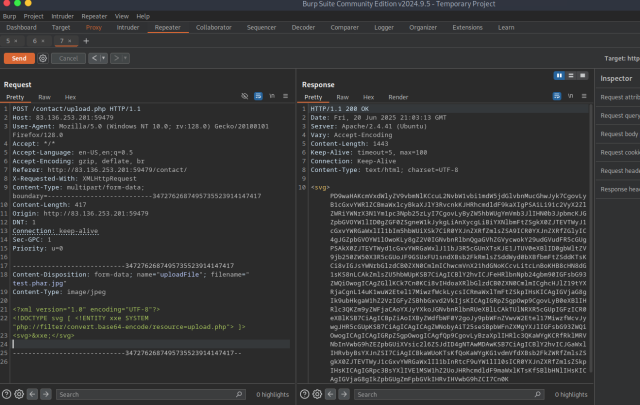Screen dimensions: 640x405
Task: Close Repeater tab 7
Action: pos(70,41)
